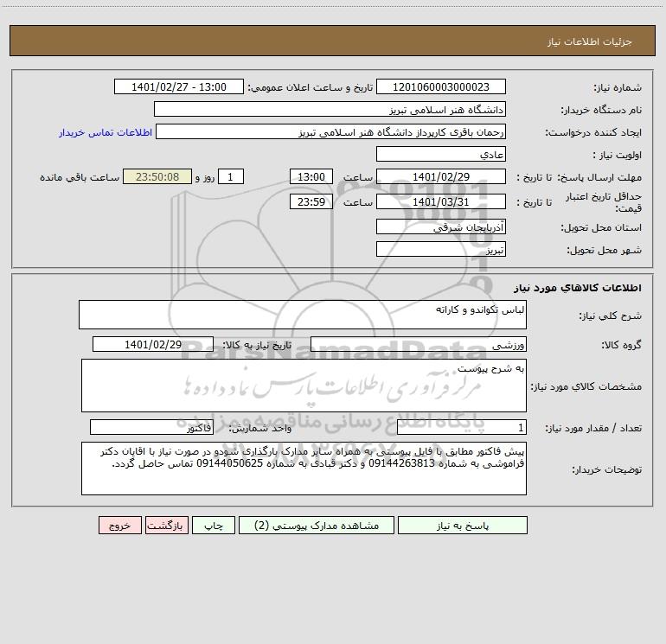Viewport: 666px width, 644px height.
Task: Click requester field رحمان باقری کارپرداز
Action: pos(331,131)
